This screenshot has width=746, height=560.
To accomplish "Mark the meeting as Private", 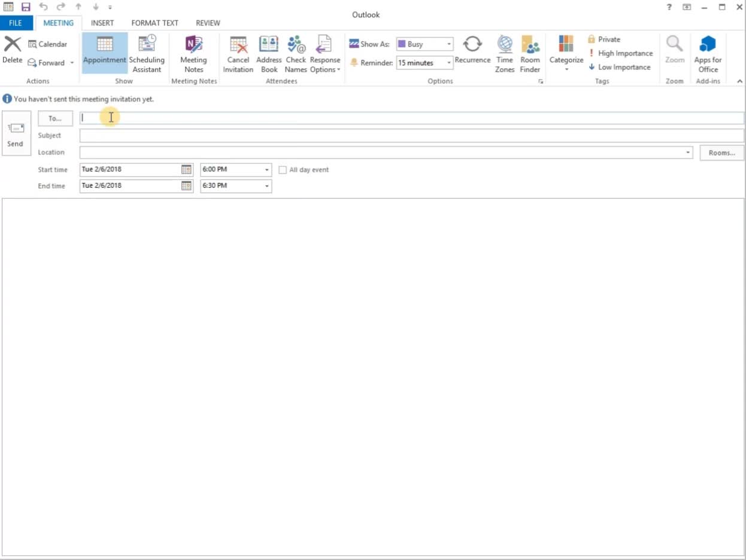I will point(604,39).
